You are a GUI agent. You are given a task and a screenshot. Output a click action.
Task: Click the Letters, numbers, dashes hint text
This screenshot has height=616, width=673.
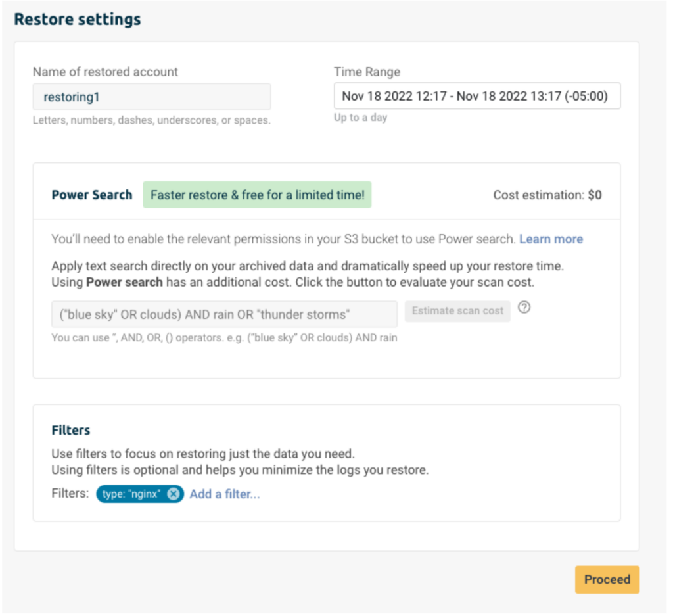pos(152,120)
